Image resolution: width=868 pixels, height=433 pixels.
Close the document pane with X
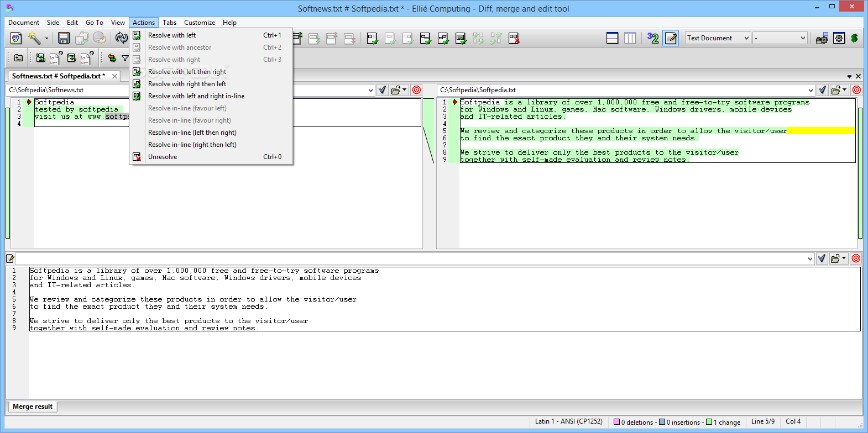pos(858,76)
